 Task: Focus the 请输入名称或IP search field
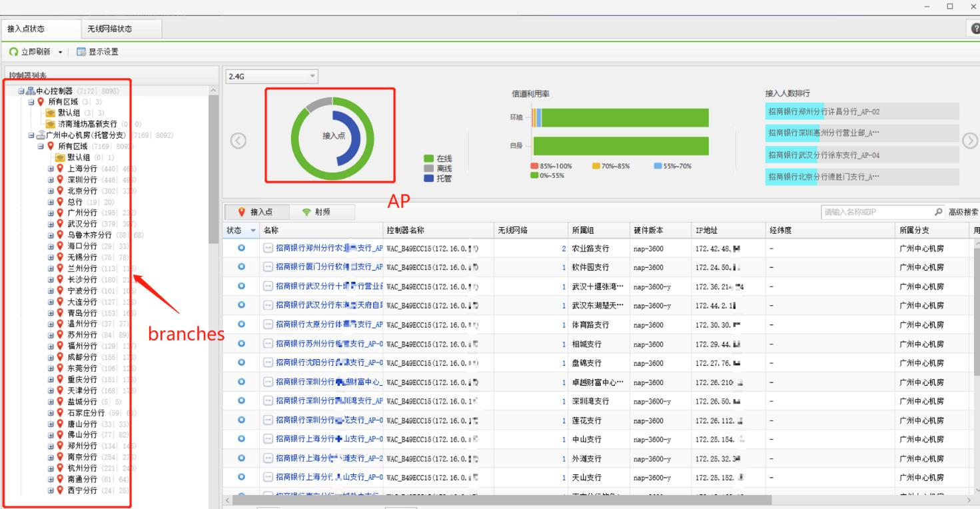pyautogui.click(x=877, y=212)
